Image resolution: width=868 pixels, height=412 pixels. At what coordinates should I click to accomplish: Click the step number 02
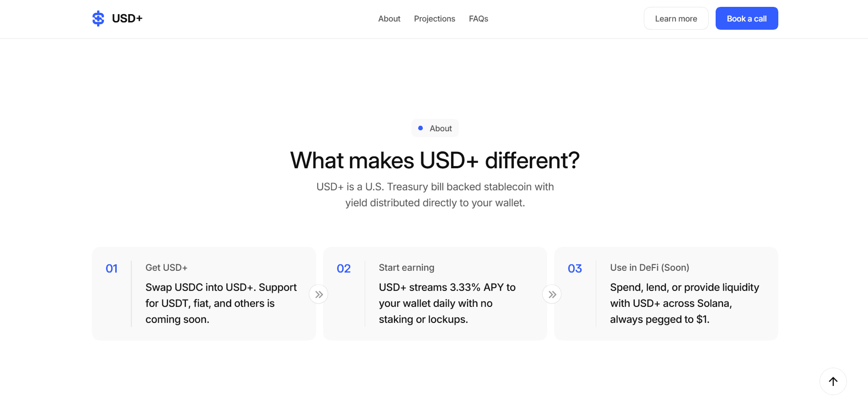pyautogui.click(x=344, y=268)
